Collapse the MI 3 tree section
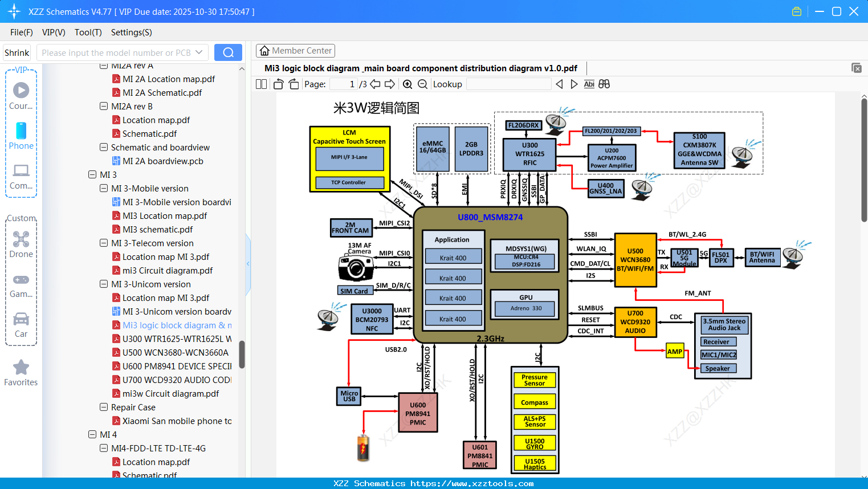 click(92, 174)
